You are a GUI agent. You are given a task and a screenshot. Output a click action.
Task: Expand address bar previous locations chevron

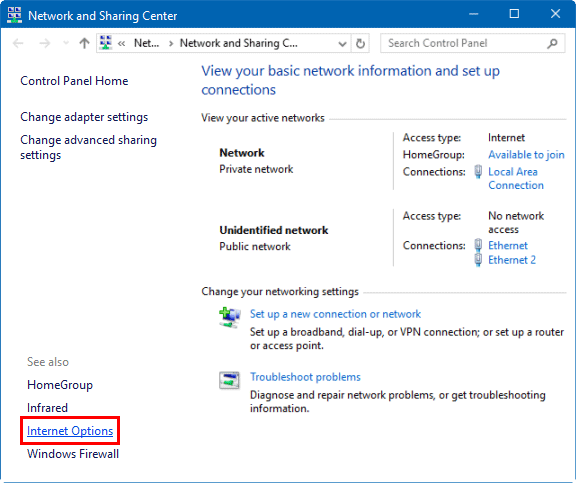342,44
